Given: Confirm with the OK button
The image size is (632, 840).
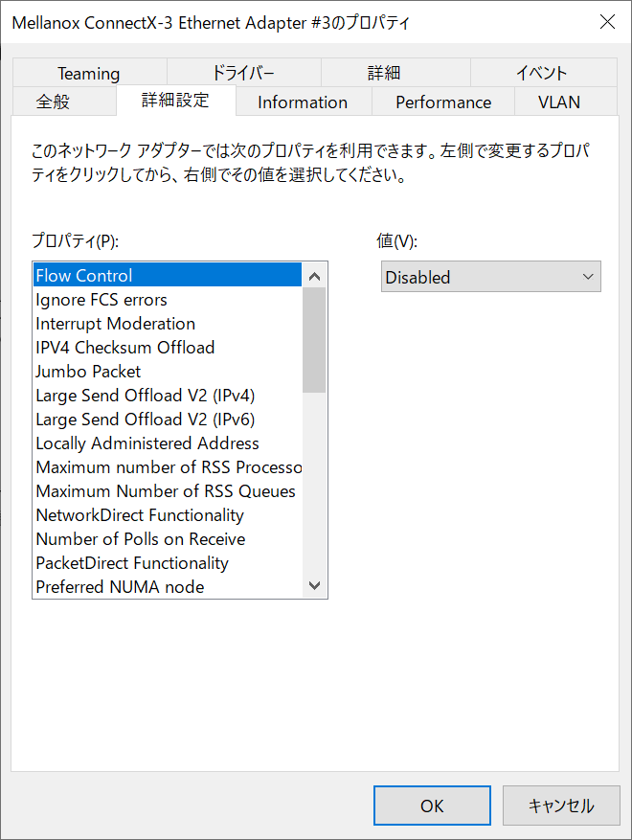Looking at the screenshot, I should (x=432, y=806).
